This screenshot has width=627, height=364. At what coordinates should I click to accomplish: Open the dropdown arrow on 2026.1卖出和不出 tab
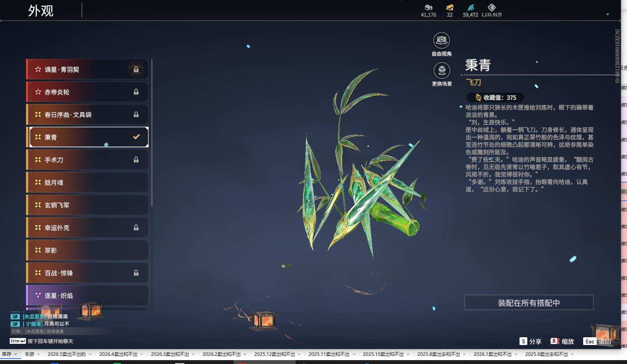(x=516, y=354)
